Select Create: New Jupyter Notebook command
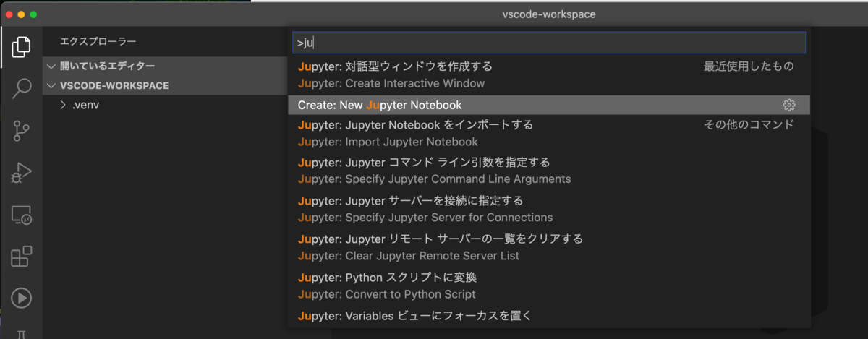 click(548, 106)
